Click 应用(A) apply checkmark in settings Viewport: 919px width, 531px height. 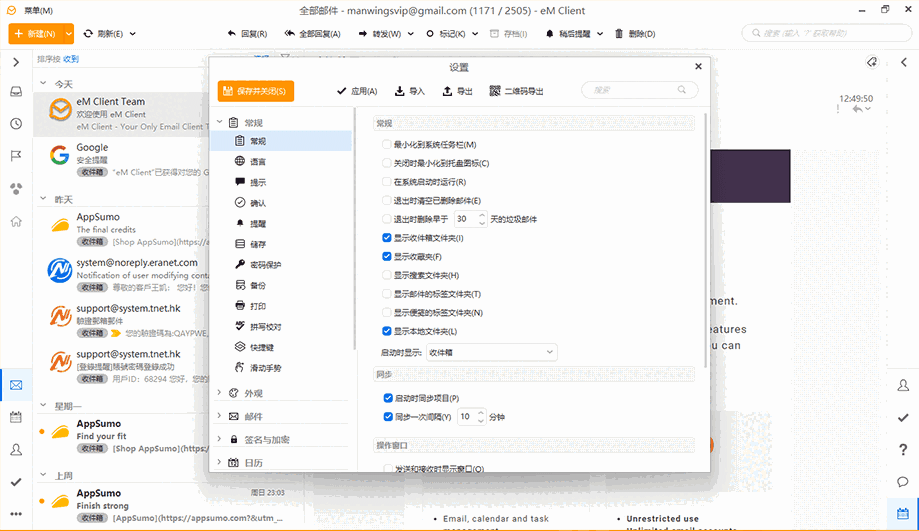tap(357, 91)
